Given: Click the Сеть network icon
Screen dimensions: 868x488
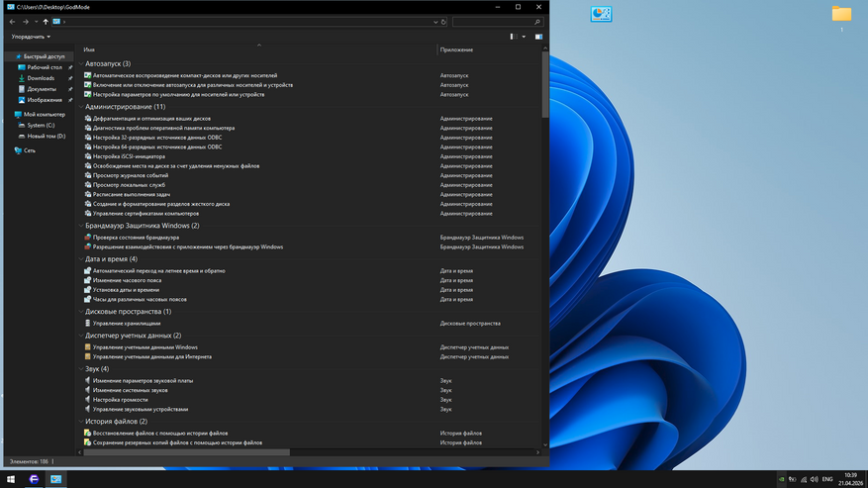Looking at the screenshot, I should pos(18,150).
